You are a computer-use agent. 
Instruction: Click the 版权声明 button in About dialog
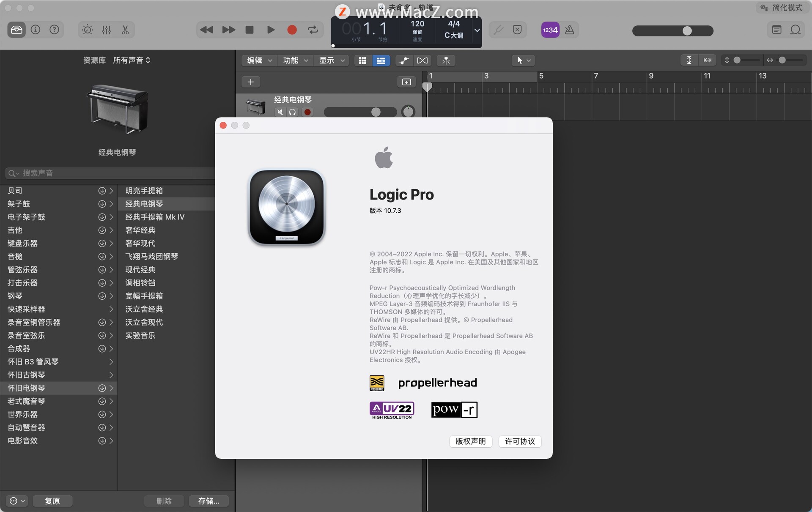(470, 441)
